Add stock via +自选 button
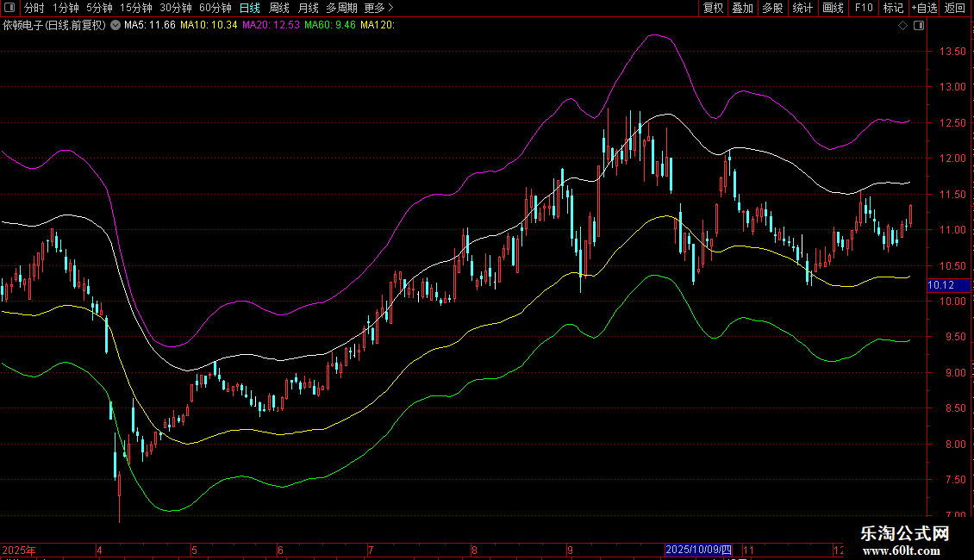Viewport: 974px width, 560px height. click(x=924, y=8)
